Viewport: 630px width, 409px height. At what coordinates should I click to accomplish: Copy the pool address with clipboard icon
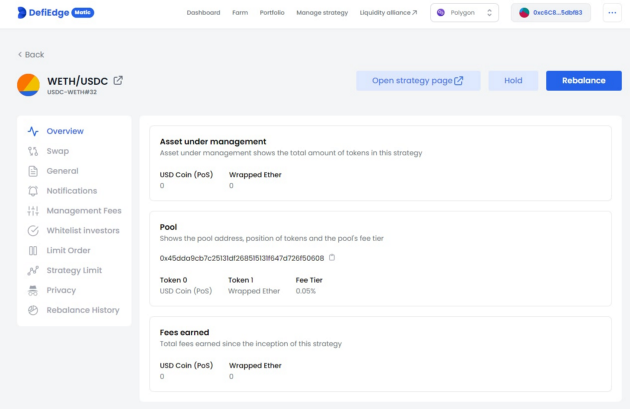coord(332,258)
